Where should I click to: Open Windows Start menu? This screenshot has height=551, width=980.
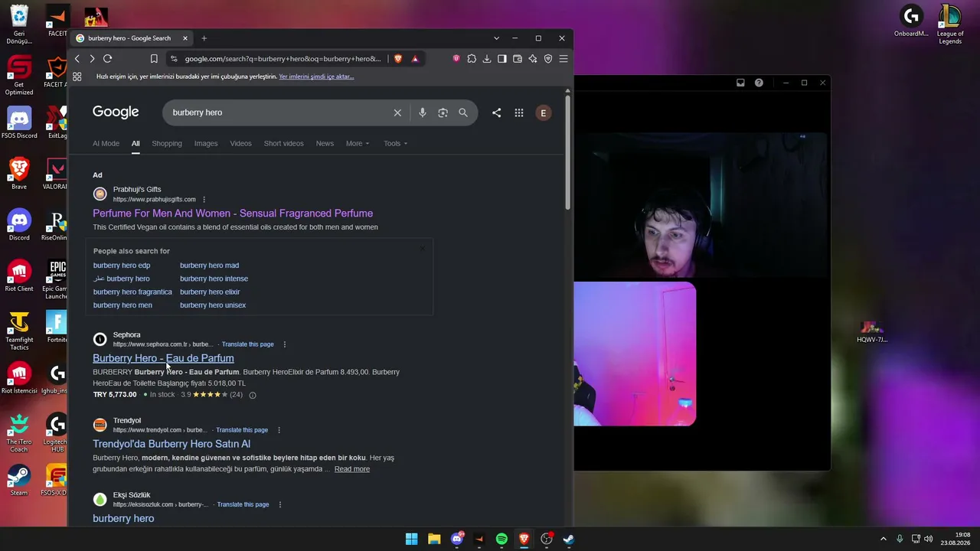point(412,539)
